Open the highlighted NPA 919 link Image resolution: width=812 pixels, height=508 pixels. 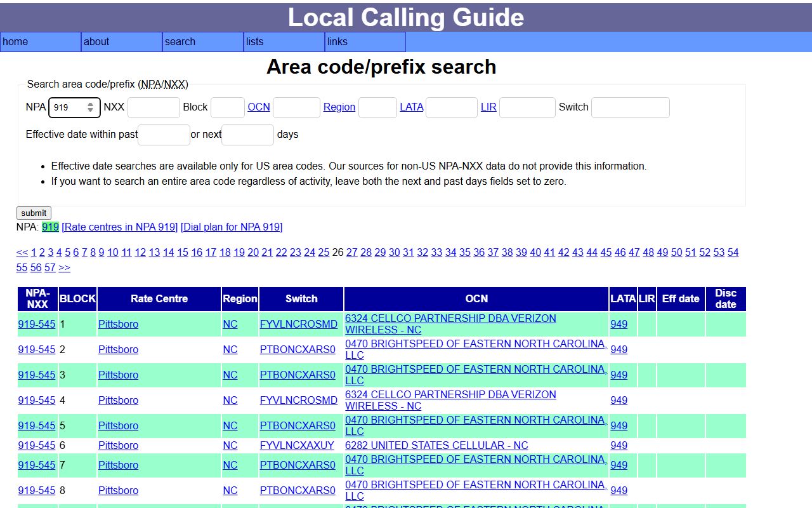click(51, 227)
